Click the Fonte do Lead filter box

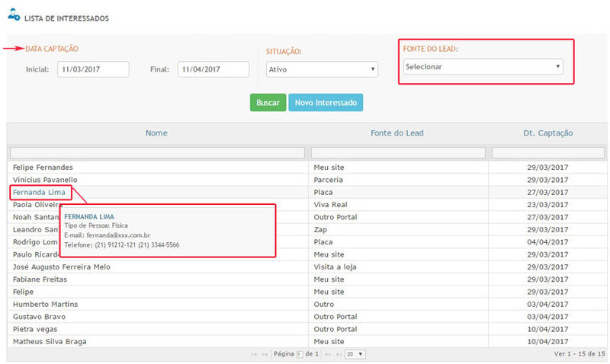coord(398,153)
